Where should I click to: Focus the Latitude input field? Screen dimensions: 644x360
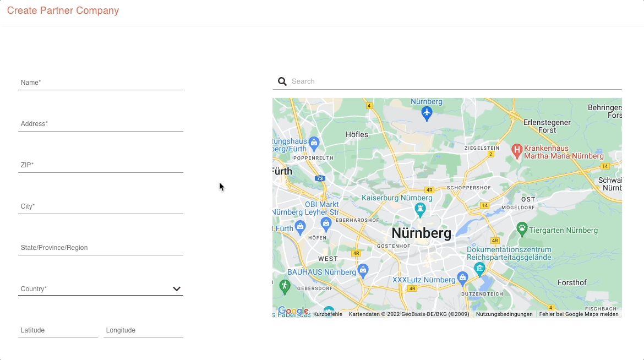pyautogui.click(x=58, y=330)
